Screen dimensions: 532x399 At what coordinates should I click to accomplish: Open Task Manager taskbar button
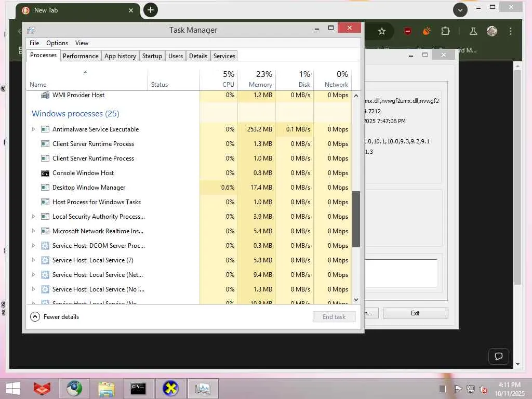(x=203, y=389)
